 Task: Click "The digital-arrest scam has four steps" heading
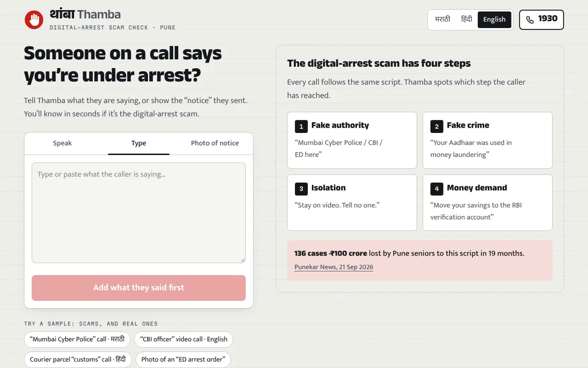pyautogui.click(x=379, y=63)
